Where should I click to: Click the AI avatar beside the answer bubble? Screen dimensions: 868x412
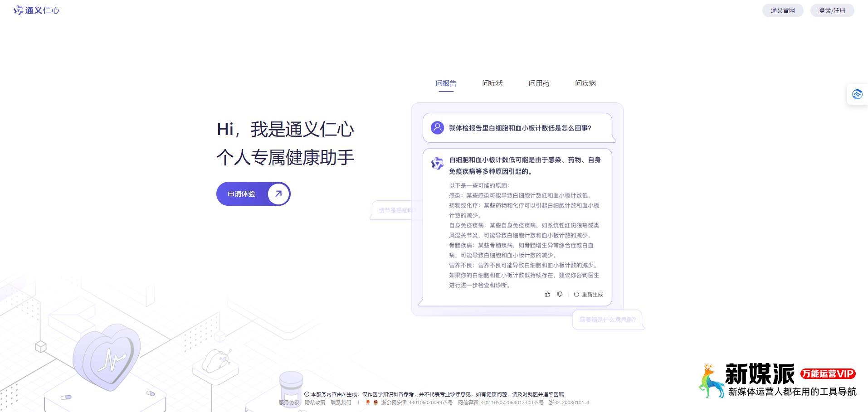[x=437, y=164]
